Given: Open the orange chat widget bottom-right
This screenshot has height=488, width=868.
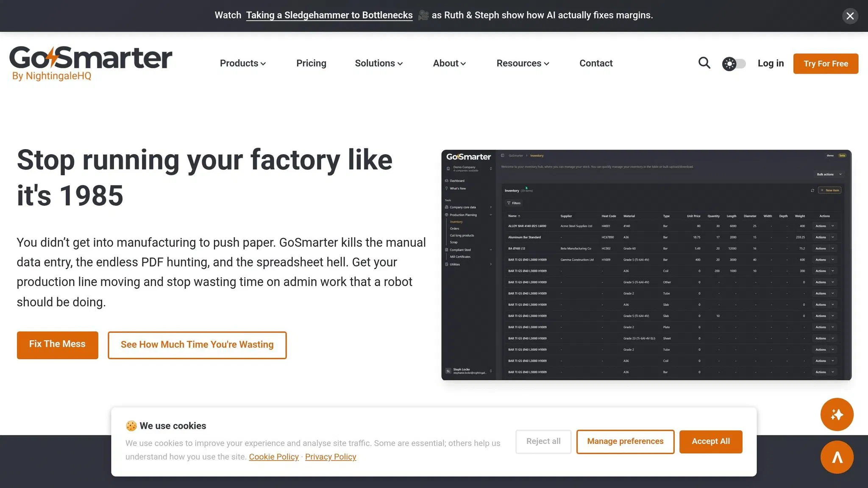Looking at the screenshot, I should (837, 457).
